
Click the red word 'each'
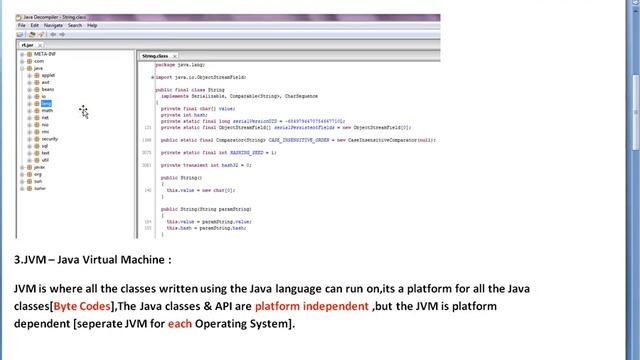(x=180, y=324)
